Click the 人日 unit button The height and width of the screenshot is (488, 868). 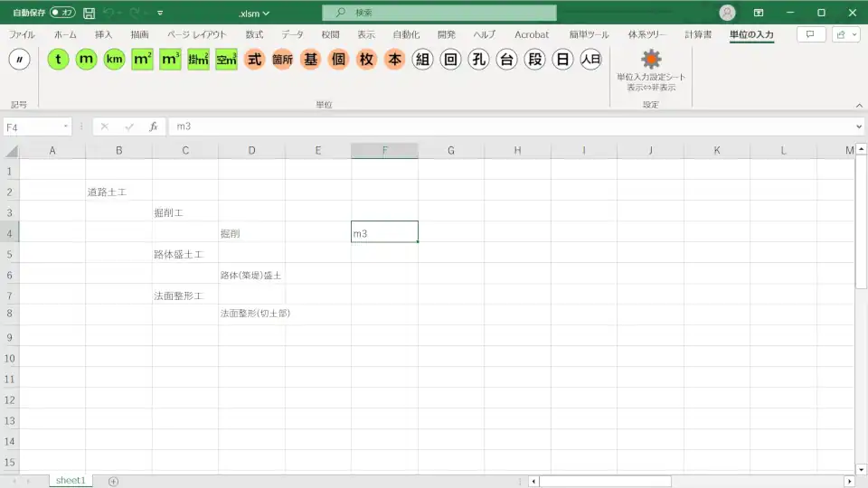click(590, 60)
